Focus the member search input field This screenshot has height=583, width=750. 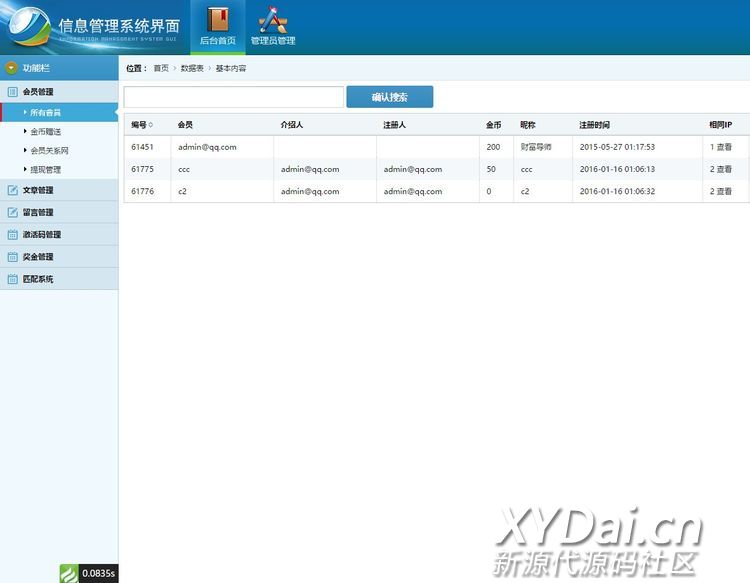coord(234,97)
